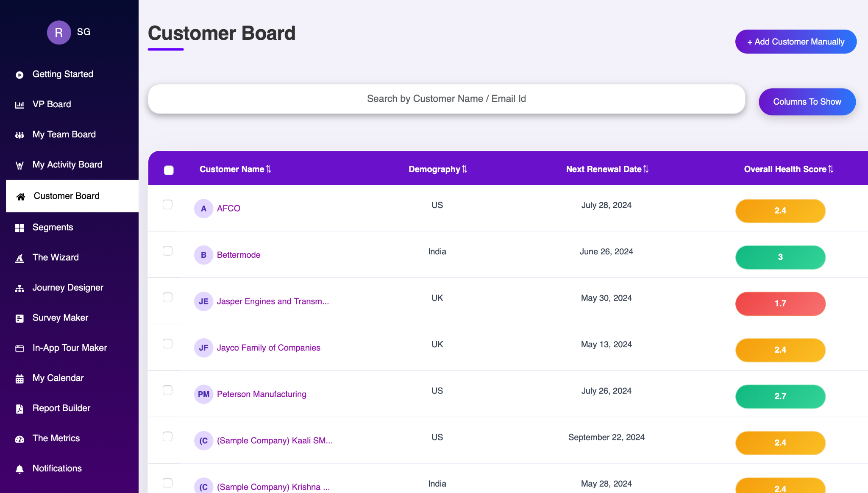The image size is (868, 493).
Task: Click the Report Builder document icon
Action: pyautogui.click(x=19, y=409)
